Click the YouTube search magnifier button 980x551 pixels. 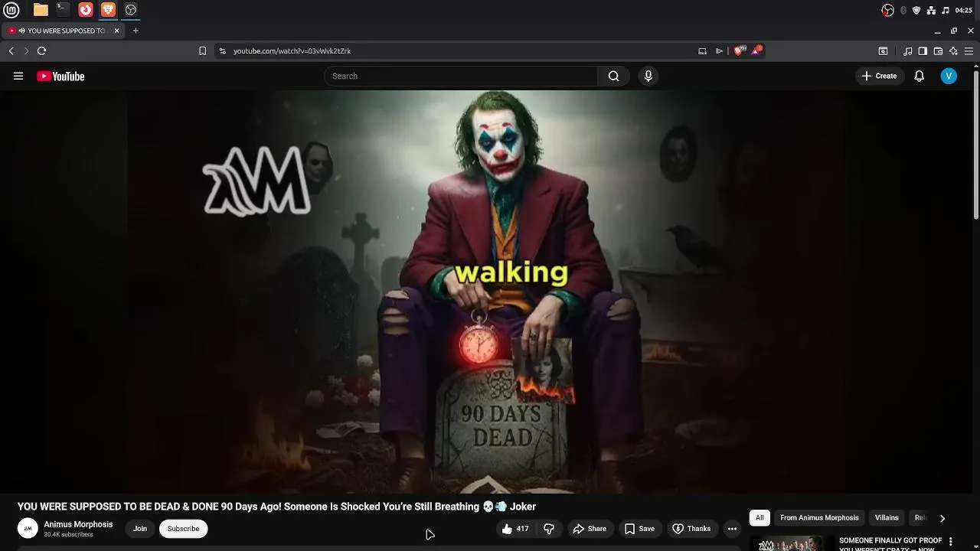pyautogui.click(x=613, y=76)
